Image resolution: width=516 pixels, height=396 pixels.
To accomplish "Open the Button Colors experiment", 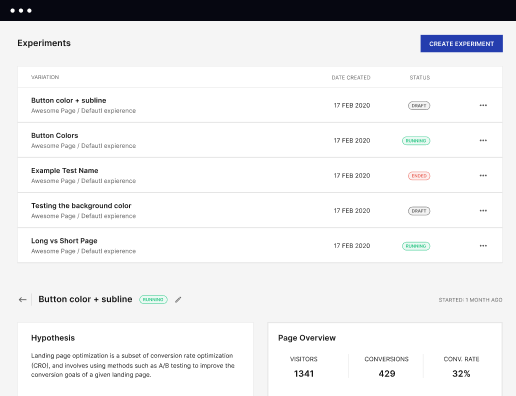I will click(x=55, y=135).
